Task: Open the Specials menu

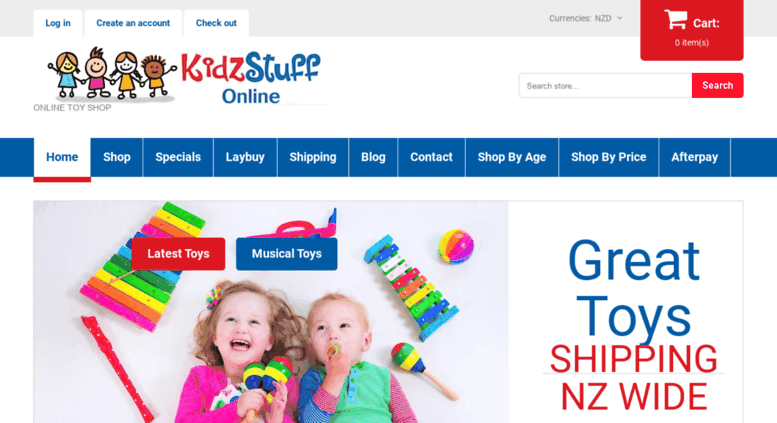Action: tap(178, 157)
